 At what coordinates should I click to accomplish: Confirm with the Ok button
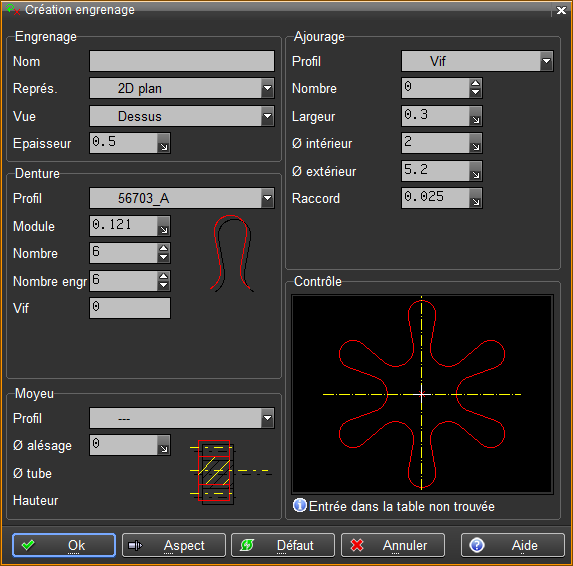coord(64,545)
